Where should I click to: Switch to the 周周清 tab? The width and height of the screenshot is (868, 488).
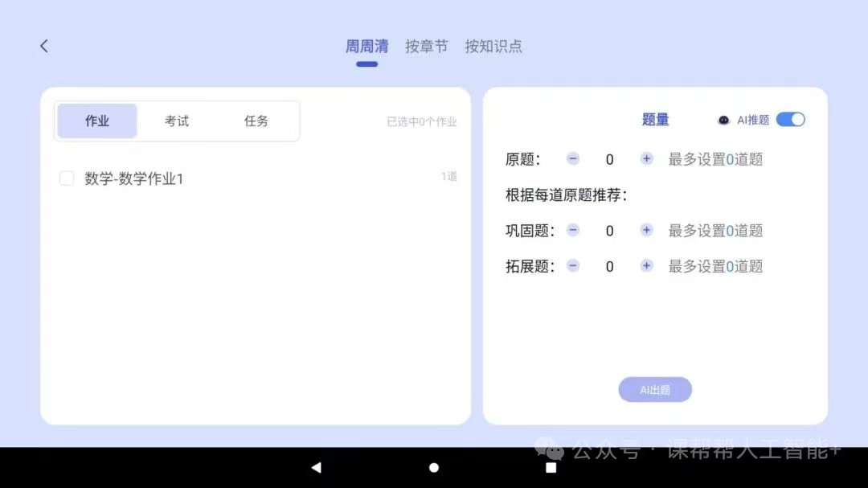pyautogui.click(x=366, y=47)
